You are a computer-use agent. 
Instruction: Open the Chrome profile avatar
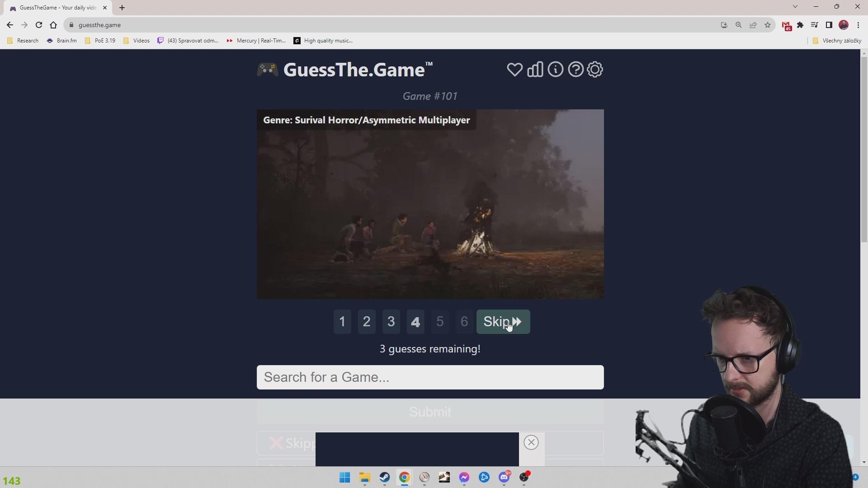pos(844,25)
